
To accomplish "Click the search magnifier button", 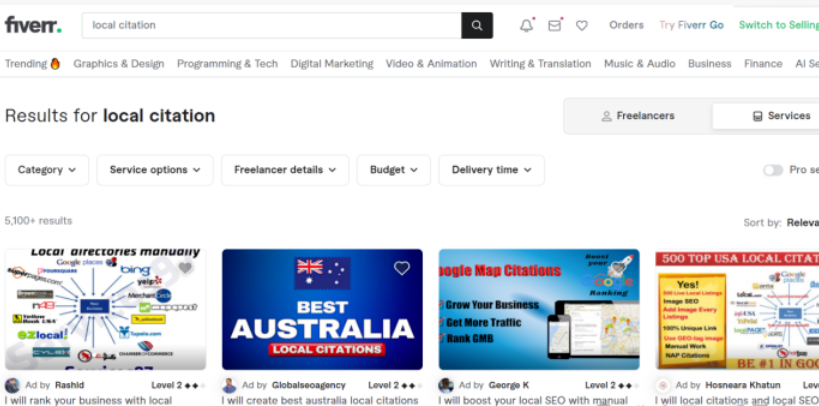I will [x=477, y=25].
